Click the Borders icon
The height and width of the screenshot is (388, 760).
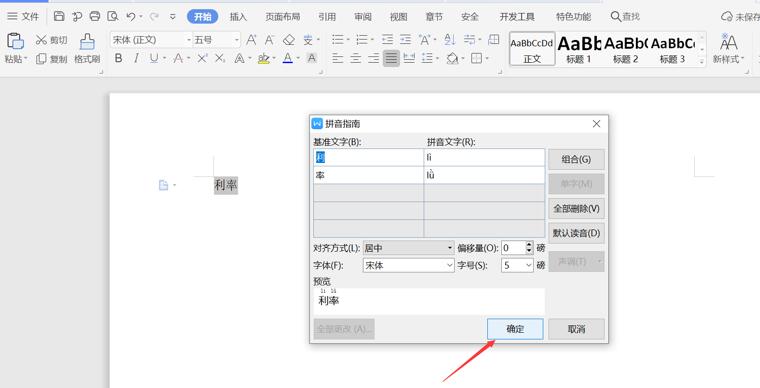click(476, 59)
